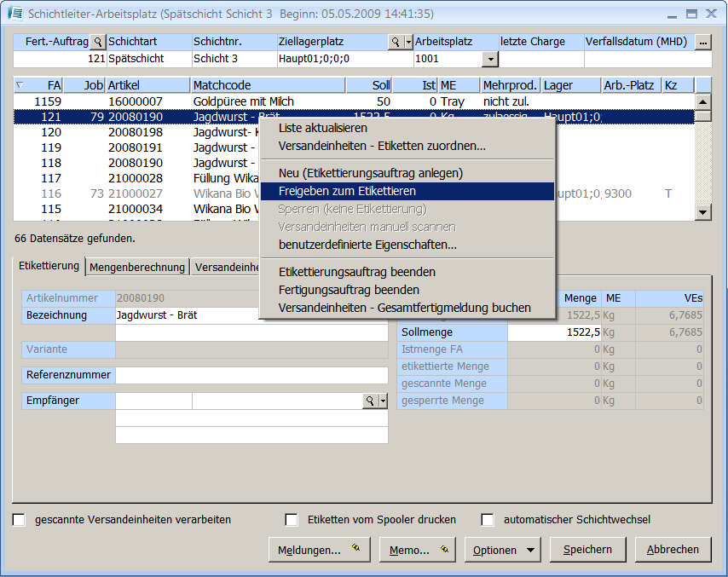Image resolution: width=728 pixels, height=577 pixels.
Task: Toggle automatischer Schichtwechsel checkbox
Action: pos(488,520)
